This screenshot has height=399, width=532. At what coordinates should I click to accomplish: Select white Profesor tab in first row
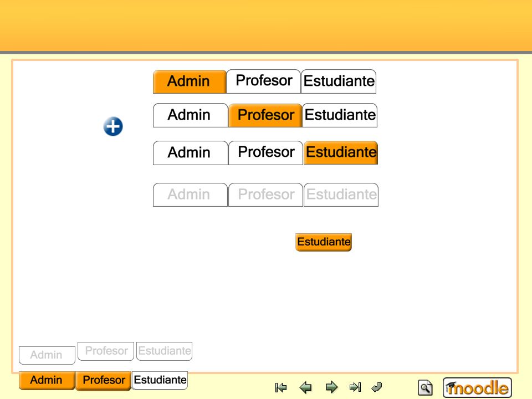coord(264,81)
